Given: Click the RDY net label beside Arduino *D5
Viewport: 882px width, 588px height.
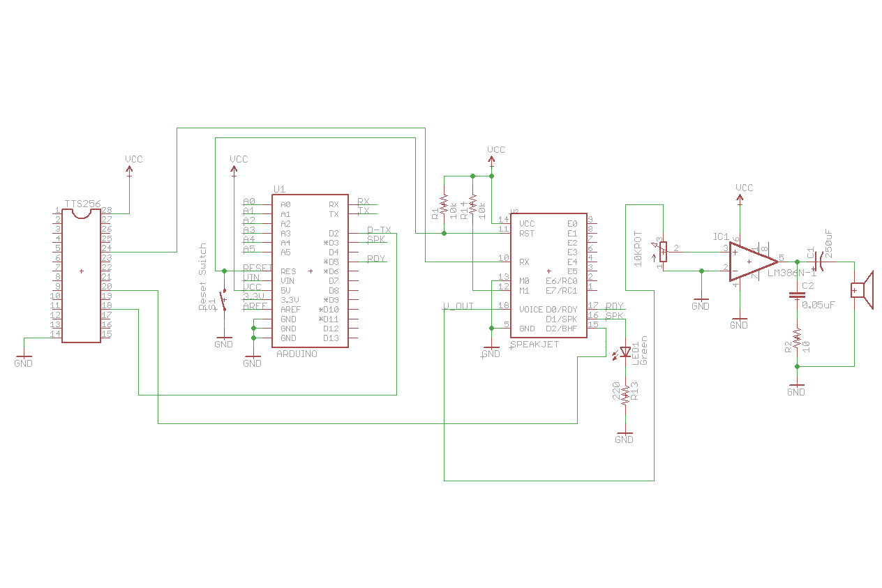Looking at the screenshot, I should click(376, 259).
